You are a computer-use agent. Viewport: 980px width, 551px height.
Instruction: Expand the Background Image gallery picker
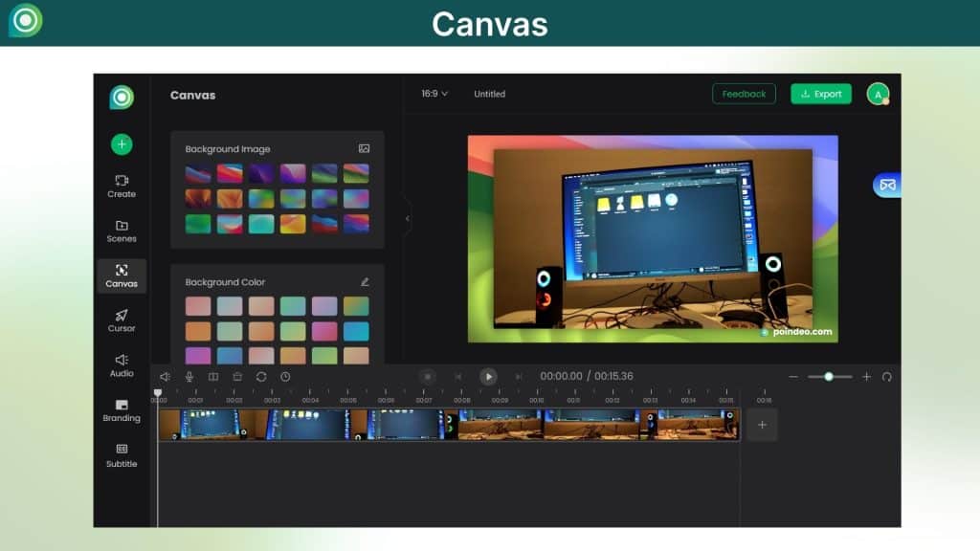point(365,148)
